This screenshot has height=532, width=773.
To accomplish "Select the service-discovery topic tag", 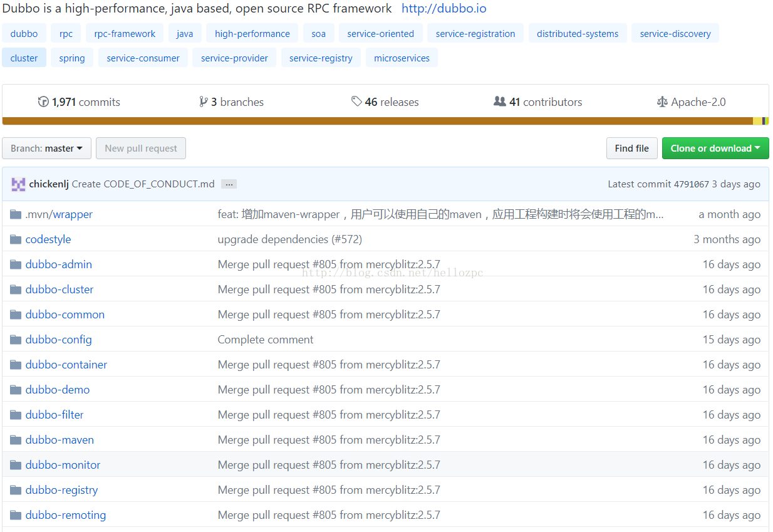I will pyautogui.click(x=675, y=34).
